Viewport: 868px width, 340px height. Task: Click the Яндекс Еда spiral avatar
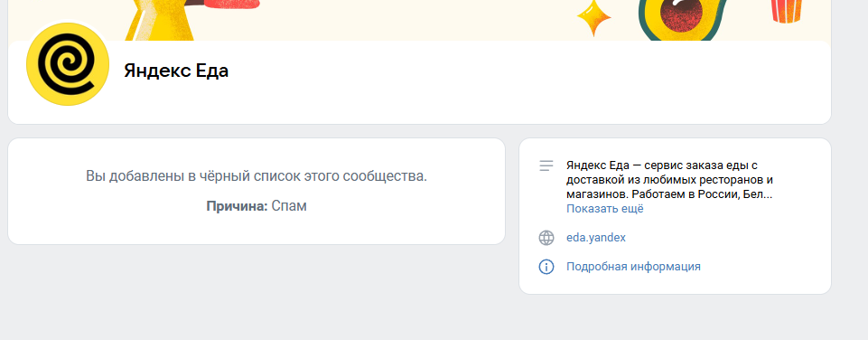tap(68, 64)
